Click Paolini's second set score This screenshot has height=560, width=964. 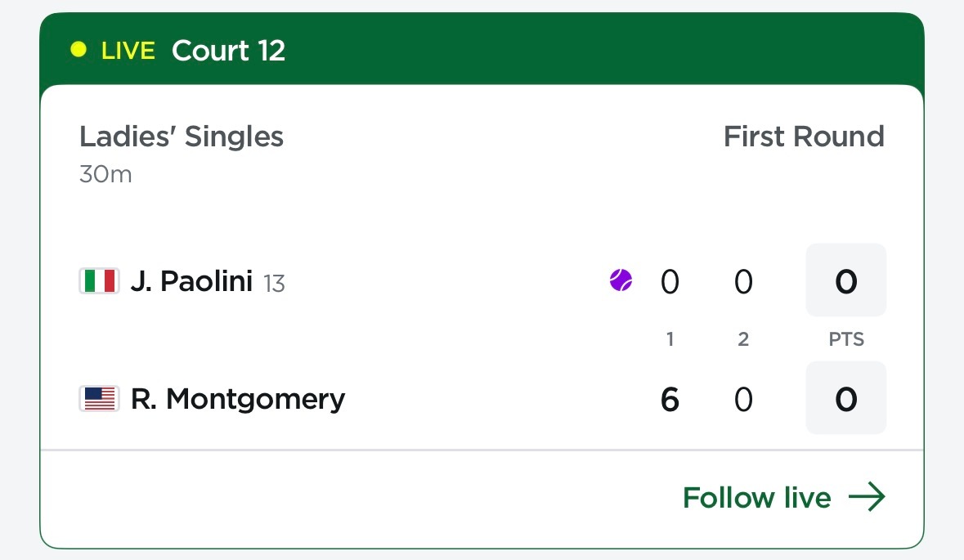pos(743,281)
